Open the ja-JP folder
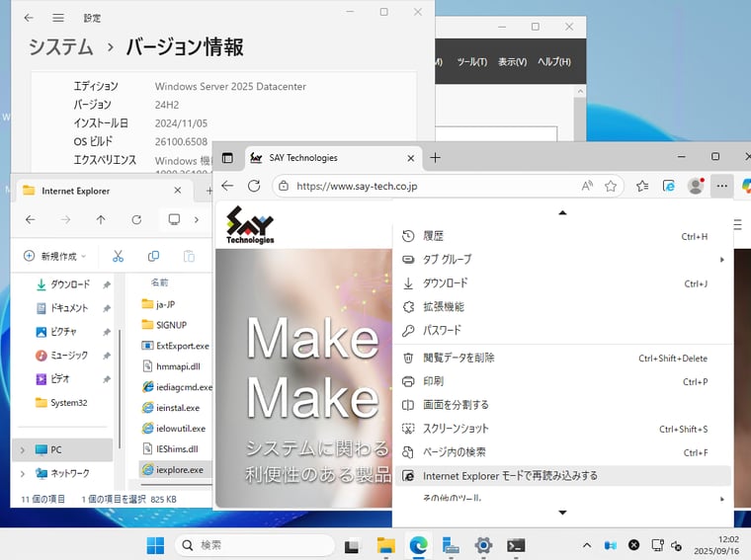 159,304
